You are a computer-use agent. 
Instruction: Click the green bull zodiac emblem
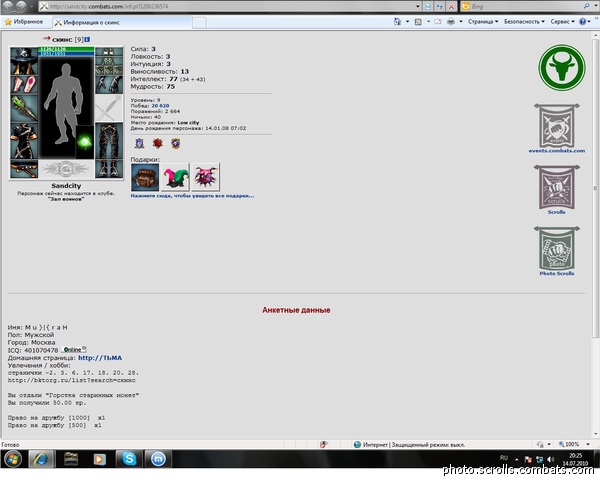point(562,68)
